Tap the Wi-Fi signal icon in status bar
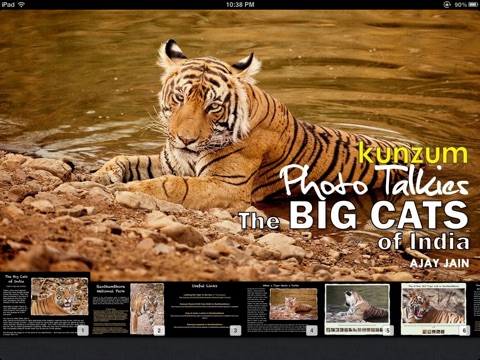The height and width of the screenshot is (360, 480). [x=22, y=4]
